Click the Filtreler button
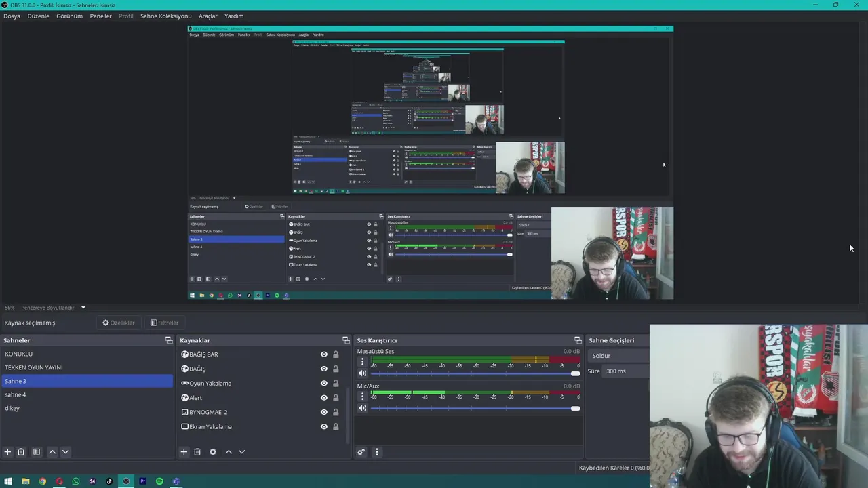 [x=164, y=323]
